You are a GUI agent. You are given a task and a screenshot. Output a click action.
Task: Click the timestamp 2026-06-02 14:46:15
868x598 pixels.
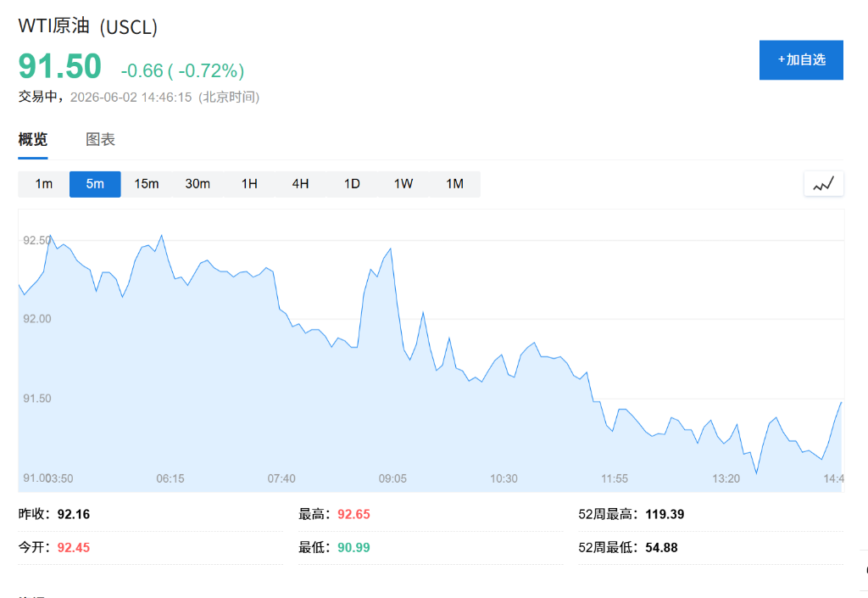[x=131, y=98]
